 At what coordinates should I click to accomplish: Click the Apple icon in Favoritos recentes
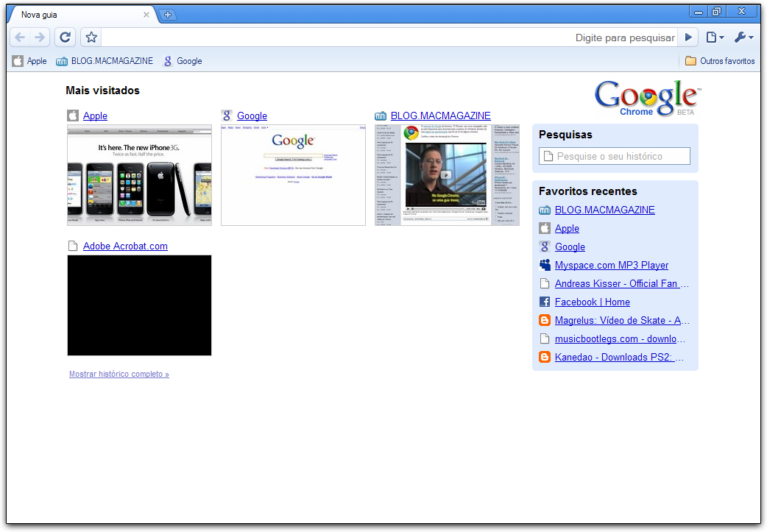[x=545, y=228]
